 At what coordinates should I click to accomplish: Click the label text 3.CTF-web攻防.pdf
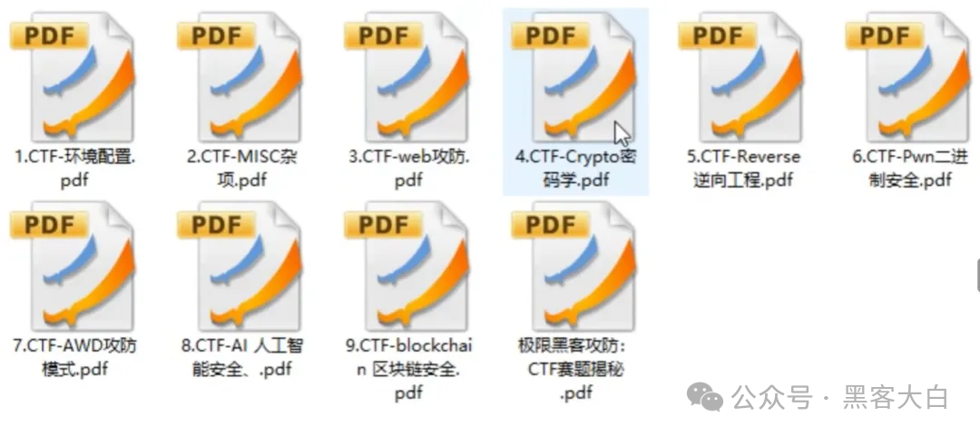(x=408, y=169)
